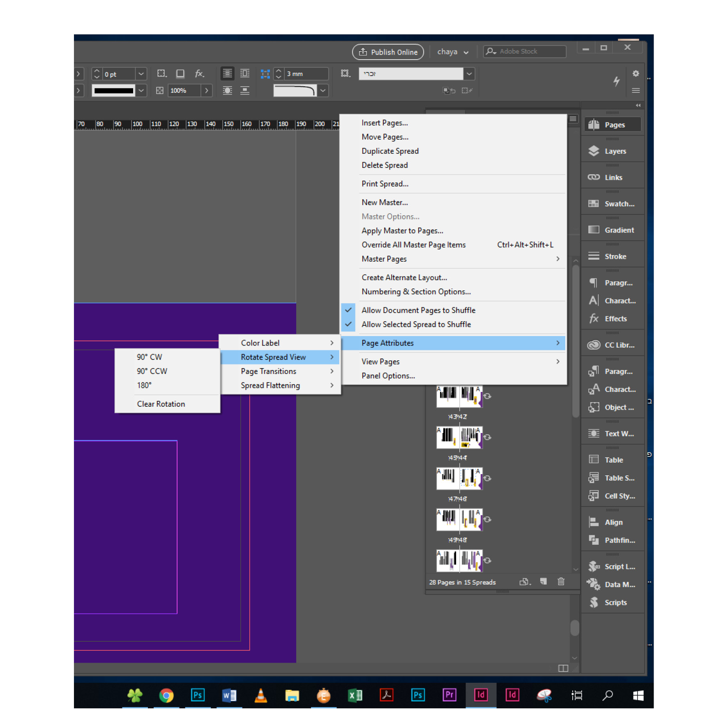This screenshot has height=728, width=728.
Task: Open the Stroke panel
Action: [612, 256]
